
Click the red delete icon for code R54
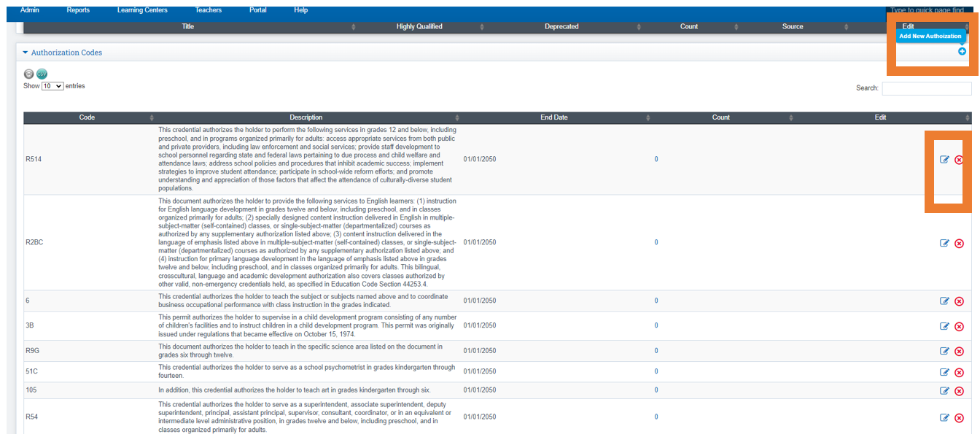(x=960, y=417)
